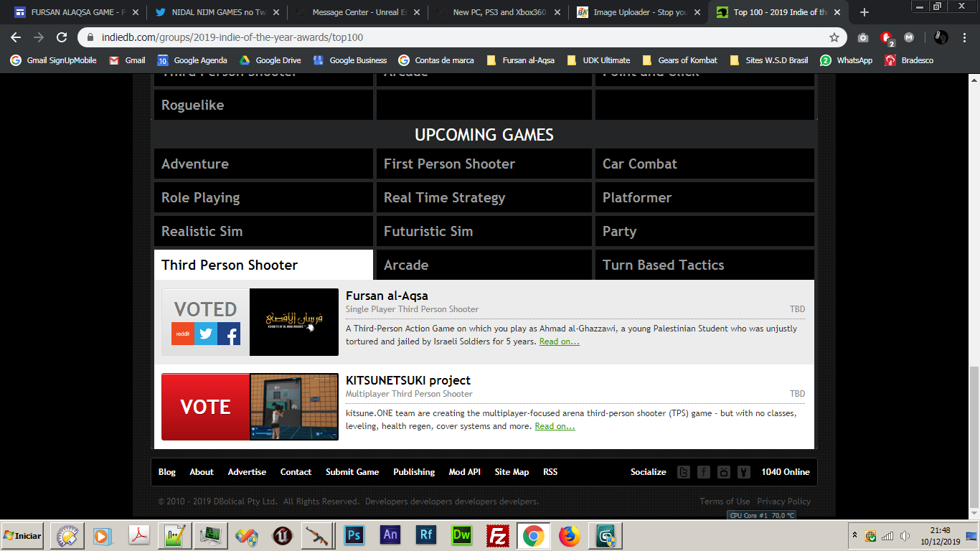
Task: Open the ad blocker extension icon
Action: (x=887, y=37)
